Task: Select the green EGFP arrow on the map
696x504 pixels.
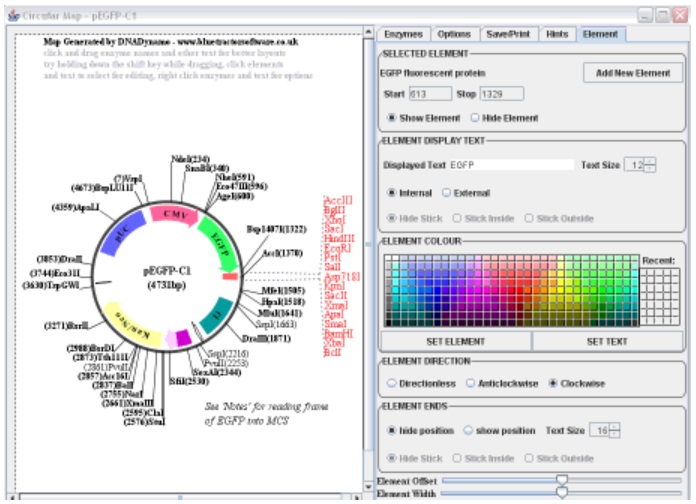Action: coord(219,244)
